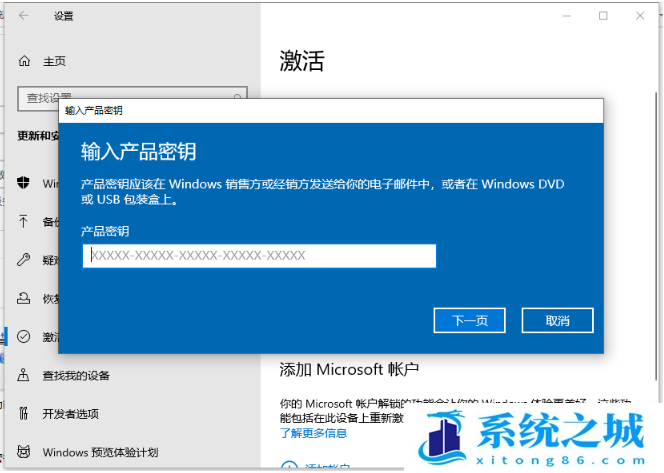Click the Find my device icon
The width and height of the screenshot is (664, 473).
[23, 375]
